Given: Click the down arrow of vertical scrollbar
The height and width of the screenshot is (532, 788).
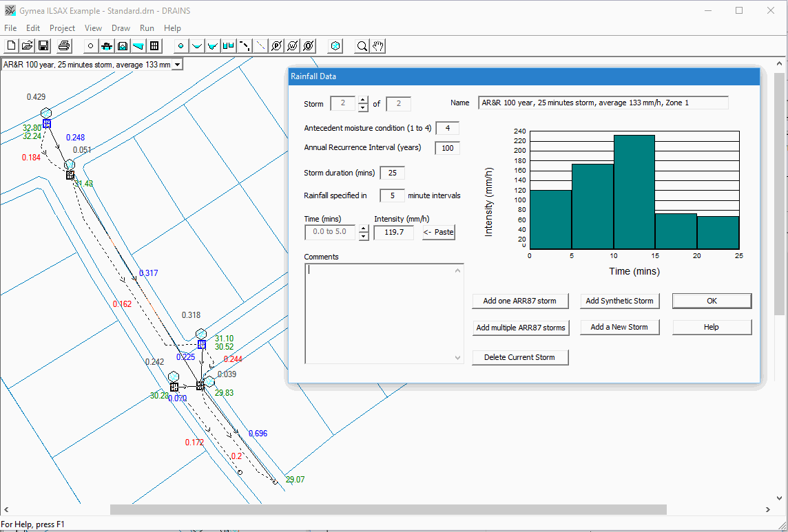Looking at the screenshot, I should point(780,498).
